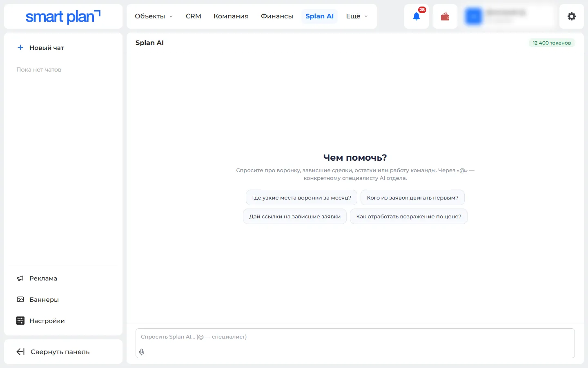
Task: Click Свернуть панель label
Action: pyautogui.click(x=60, y=352)
